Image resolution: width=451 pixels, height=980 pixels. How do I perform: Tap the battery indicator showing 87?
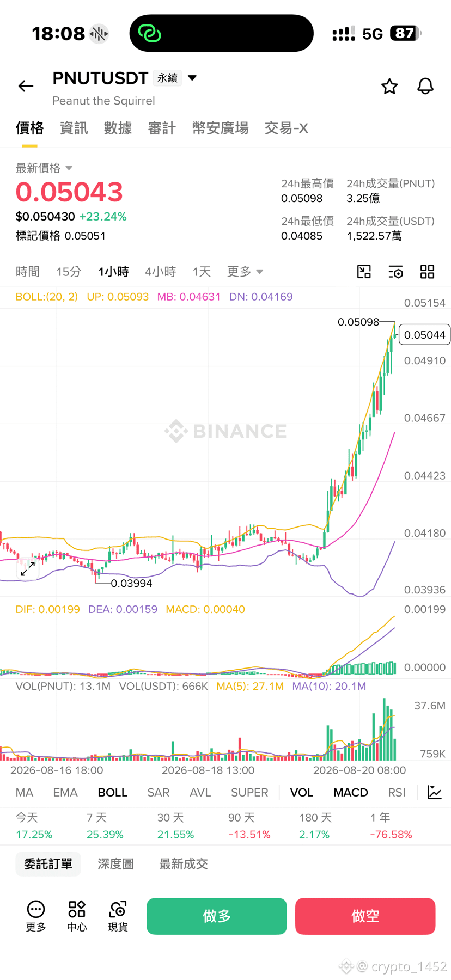point(405,33)
